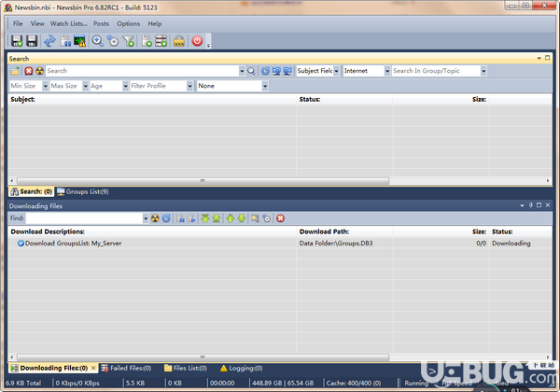Click the red delete icon in Downloading Files toolbar
The image size is (560, 392).
281,218
